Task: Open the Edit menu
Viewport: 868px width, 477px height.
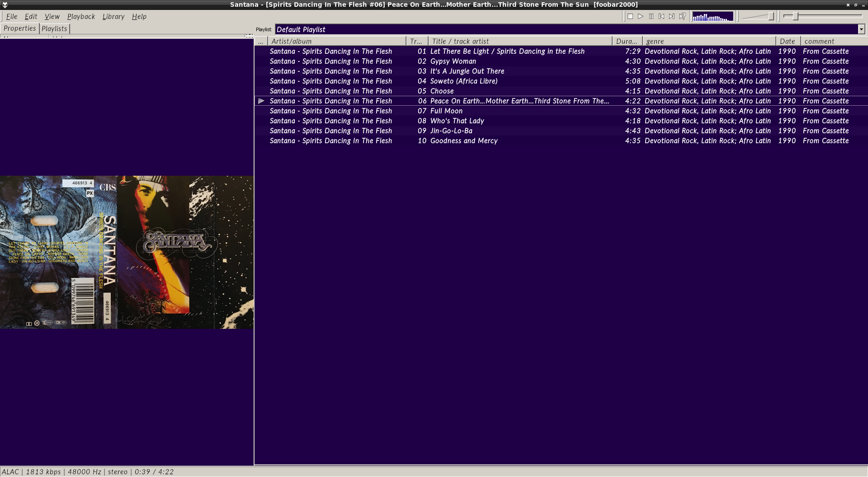Action: (31, 16)
